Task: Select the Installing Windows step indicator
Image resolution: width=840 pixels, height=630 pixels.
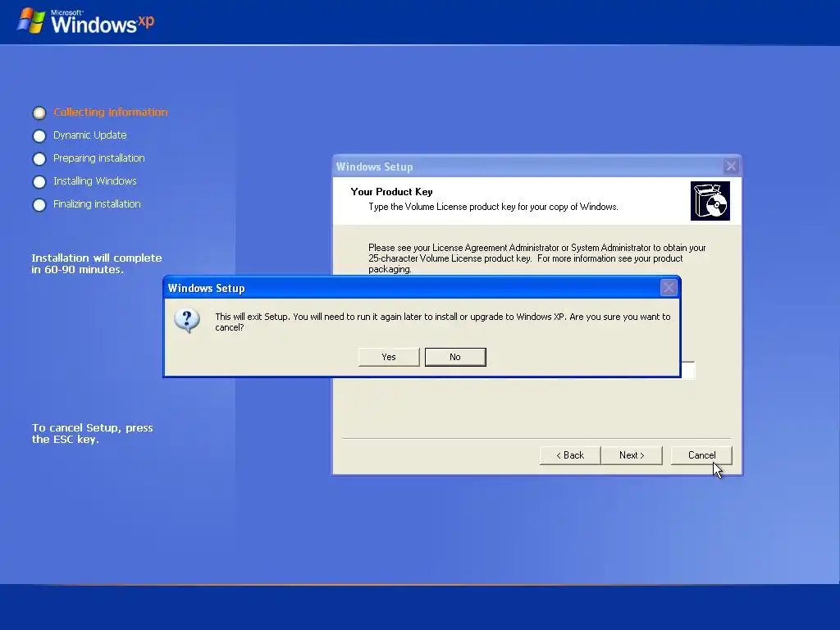Action: coord(39,182)
